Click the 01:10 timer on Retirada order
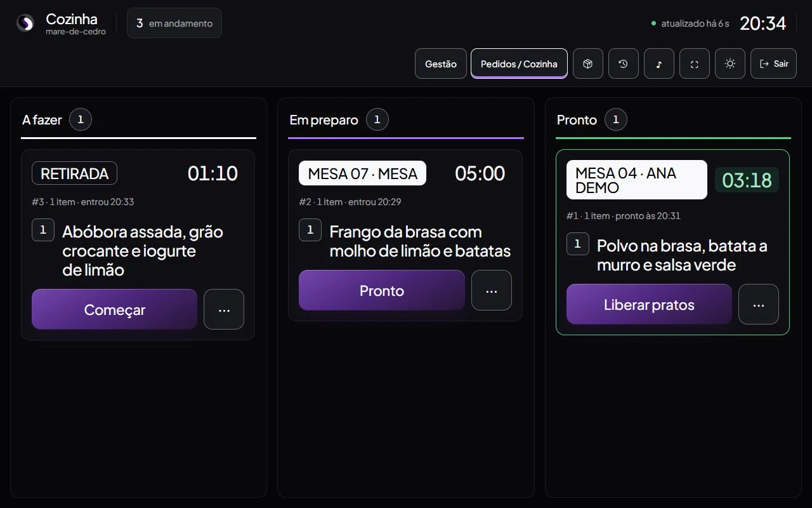Viewport: 812px width, 508px height. pos(213,173)
